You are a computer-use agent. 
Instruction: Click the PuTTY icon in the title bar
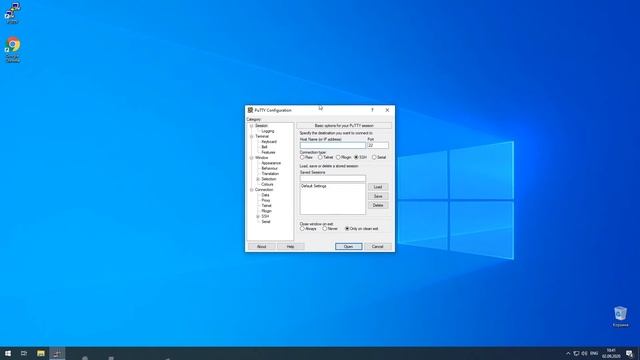point(250,110)
